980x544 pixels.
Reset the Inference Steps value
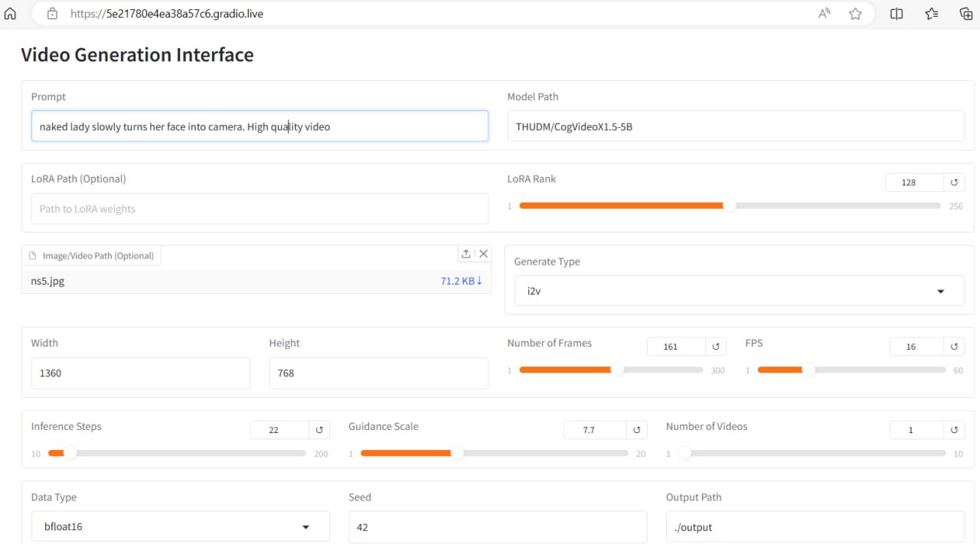(x=319, y=430)
